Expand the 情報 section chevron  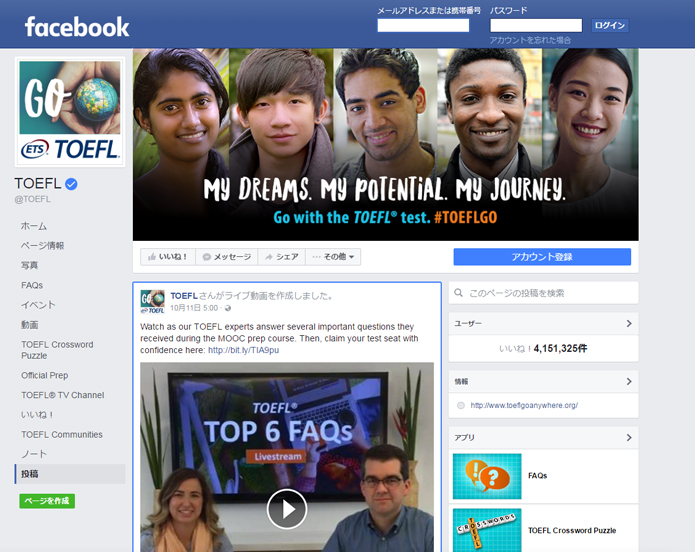click(x=629, y=381)
